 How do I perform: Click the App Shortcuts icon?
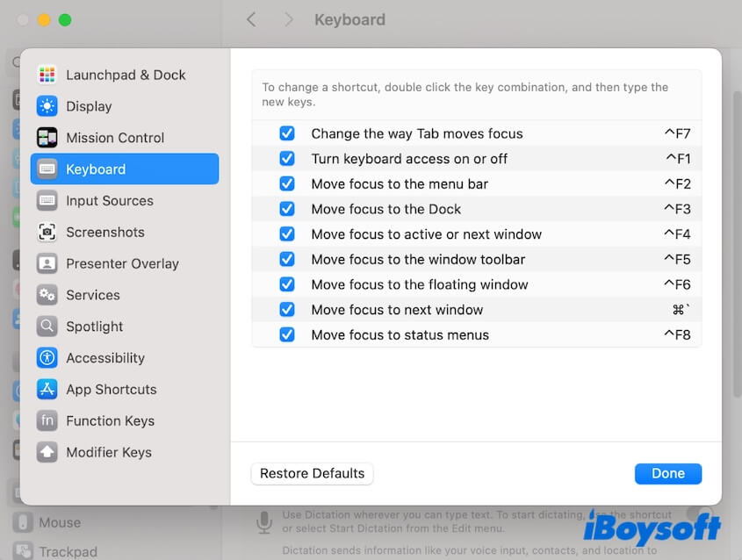coord(47,389)
